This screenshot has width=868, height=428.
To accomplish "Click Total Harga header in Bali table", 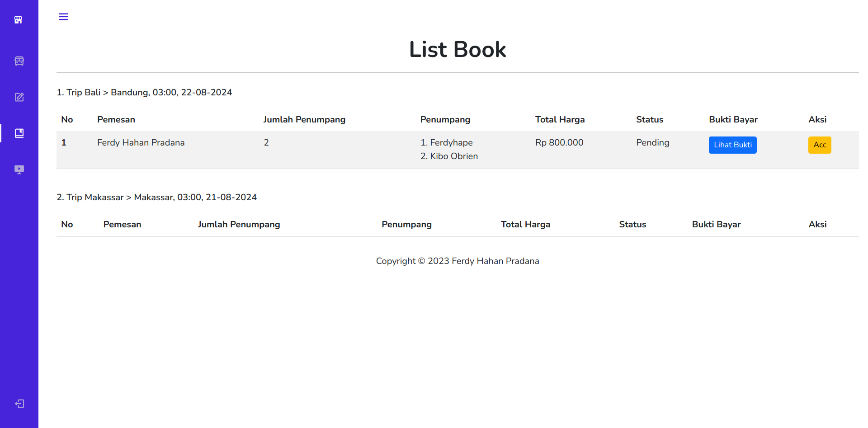I will [560, 120].
